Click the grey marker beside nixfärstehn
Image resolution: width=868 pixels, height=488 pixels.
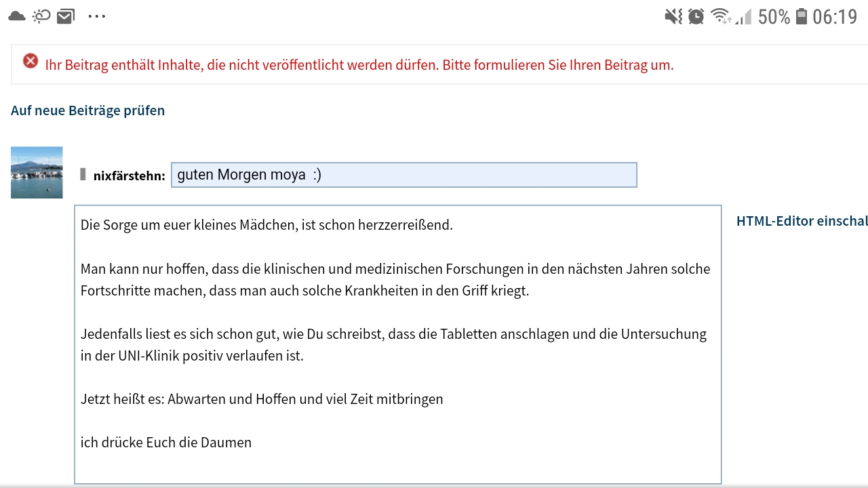[83, 174]
